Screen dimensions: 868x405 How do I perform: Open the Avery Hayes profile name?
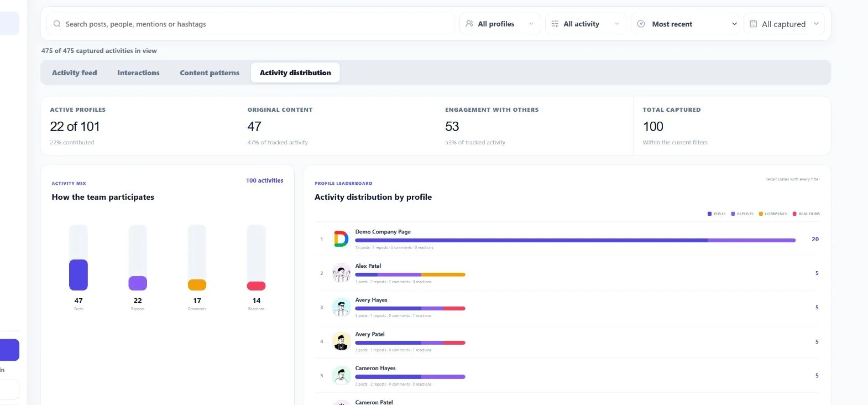coord(371,300)
